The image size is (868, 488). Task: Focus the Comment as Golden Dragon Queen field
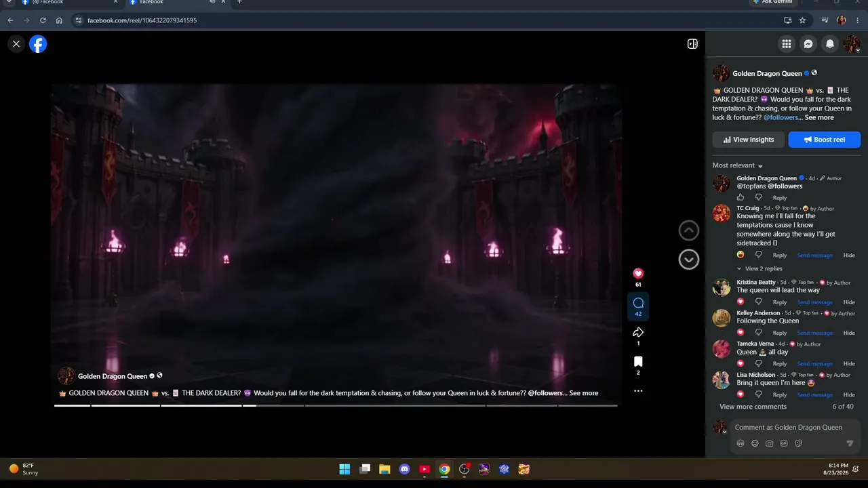(x=788, y=428)
